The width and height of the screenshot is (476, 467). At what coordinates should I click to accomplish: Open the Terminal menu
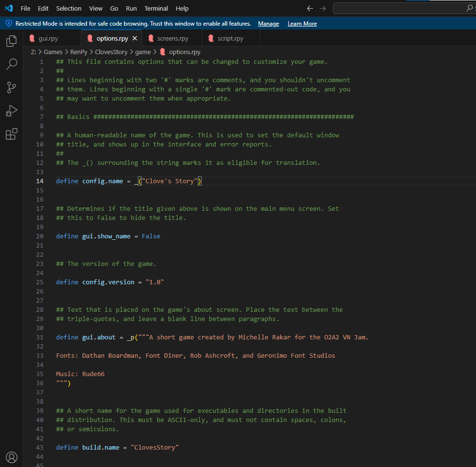coord(156,9)
